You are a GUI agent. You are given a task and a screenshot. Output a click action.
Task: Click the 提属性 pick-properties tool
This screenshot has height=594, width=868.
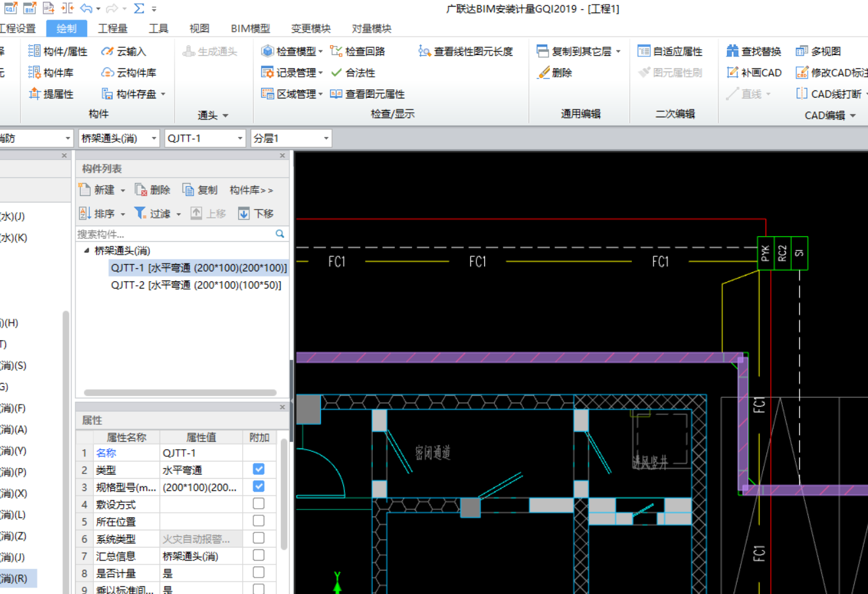(x=51, y=94)
